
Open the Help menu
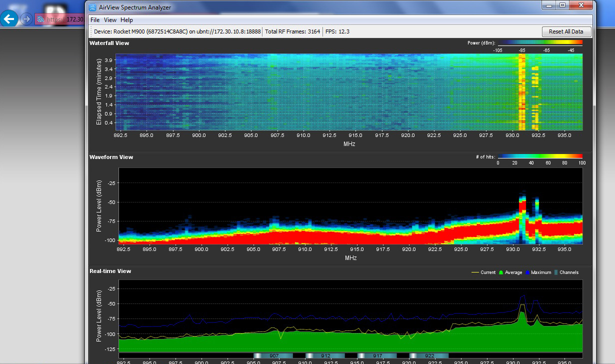tap(127, 20)
